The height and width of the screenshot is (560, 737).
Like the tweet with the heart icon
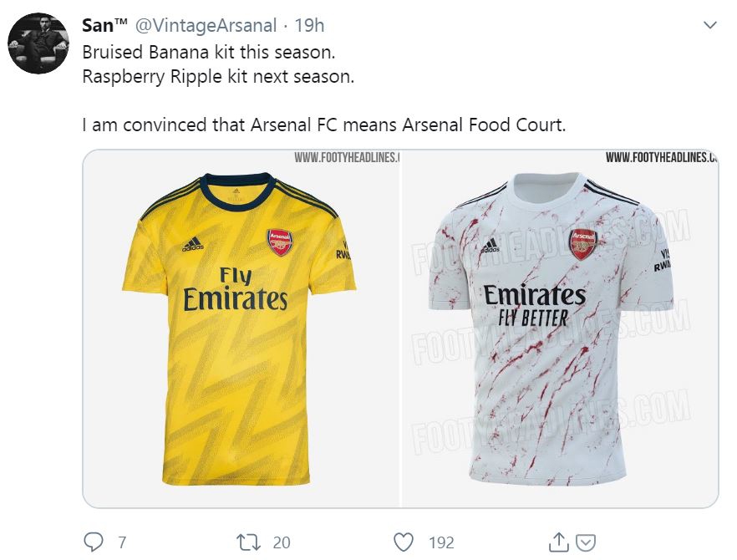(x=404, y=542)
